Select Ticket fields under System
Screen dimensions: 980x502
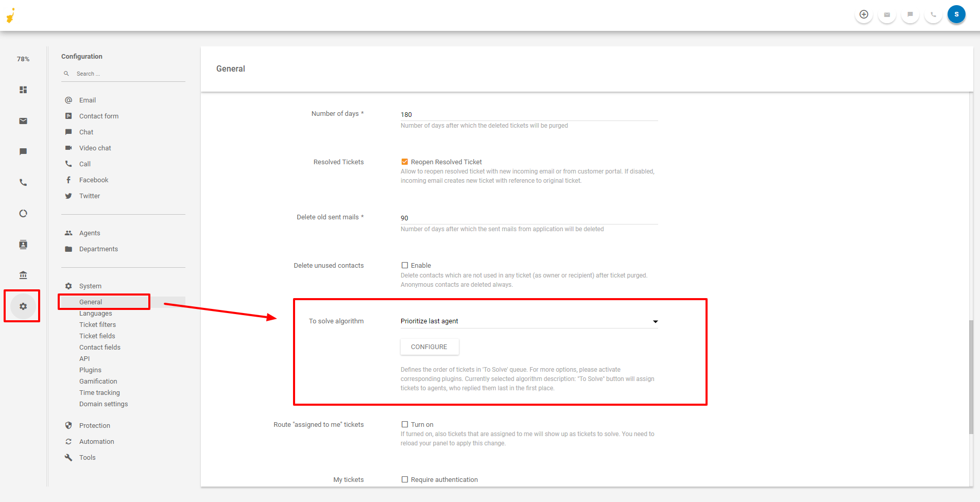pyautogui.click(x=97, y=336)
